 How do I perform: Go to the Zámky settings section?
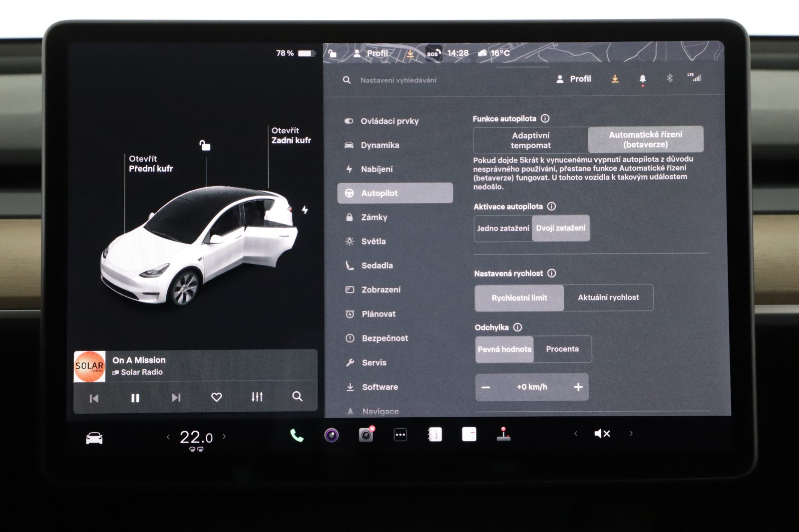tap(374, 218)
